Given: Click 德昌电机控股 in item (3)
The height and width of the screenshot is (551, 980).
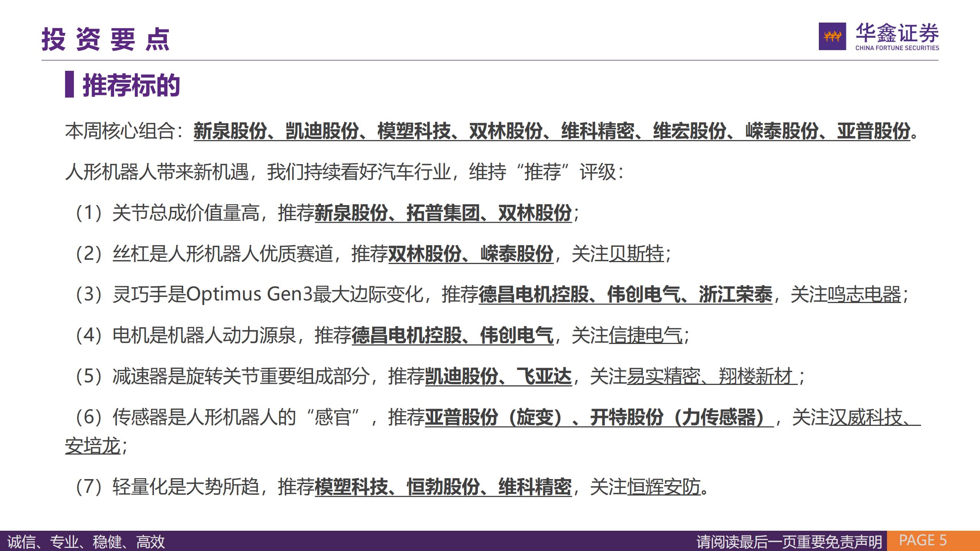Looking at the screenshot, I should pos(534,294).
